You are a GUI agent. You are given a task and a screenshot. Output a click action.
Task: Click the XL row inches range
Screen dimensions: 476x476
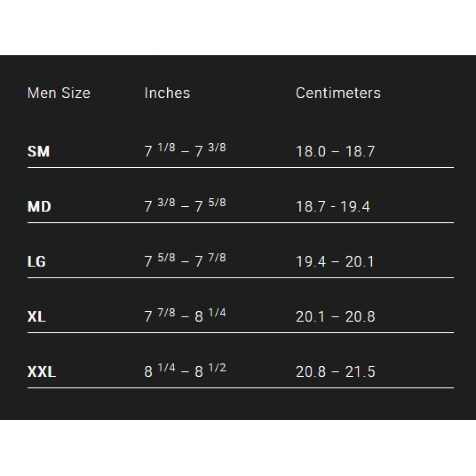pyautogui.click(x=185, y=316)
